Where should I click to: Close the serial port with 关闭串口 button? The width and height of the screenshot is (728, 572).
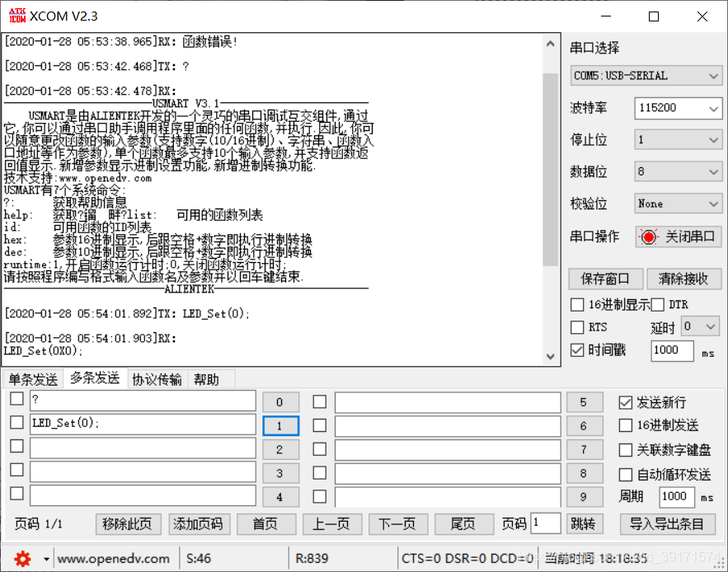pos(679,237)
